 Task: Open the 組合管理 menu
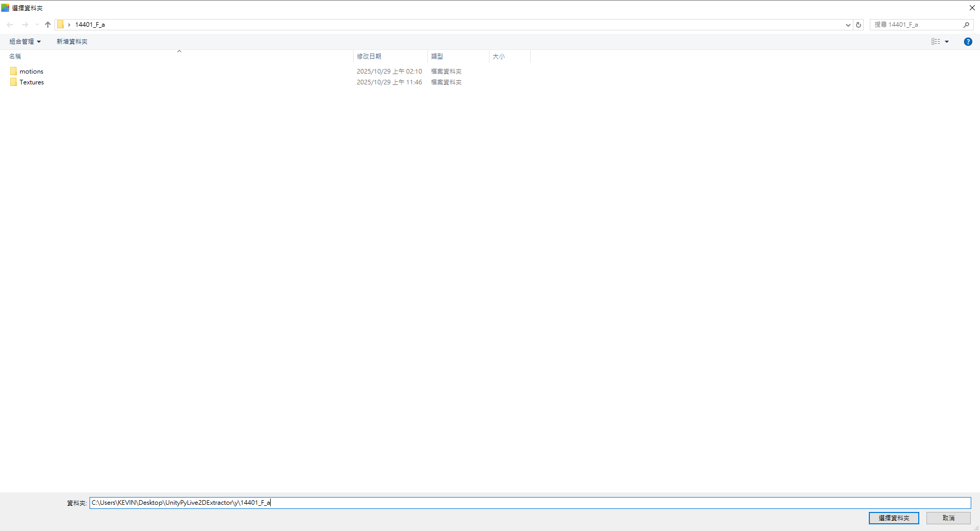tap(25, 42)
